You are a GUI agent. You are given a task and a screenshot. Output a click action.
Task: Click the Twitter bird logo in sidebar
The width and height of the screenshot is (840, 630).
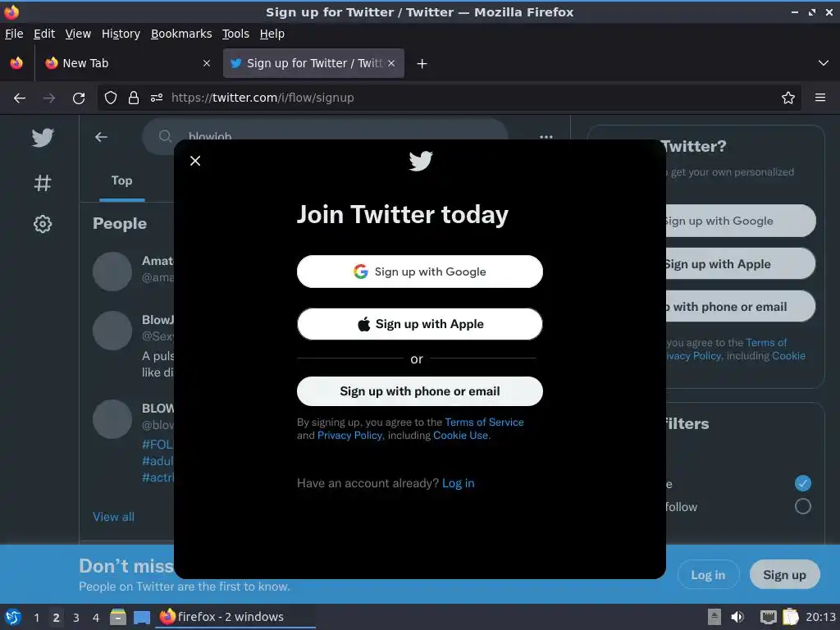point(43,138)
